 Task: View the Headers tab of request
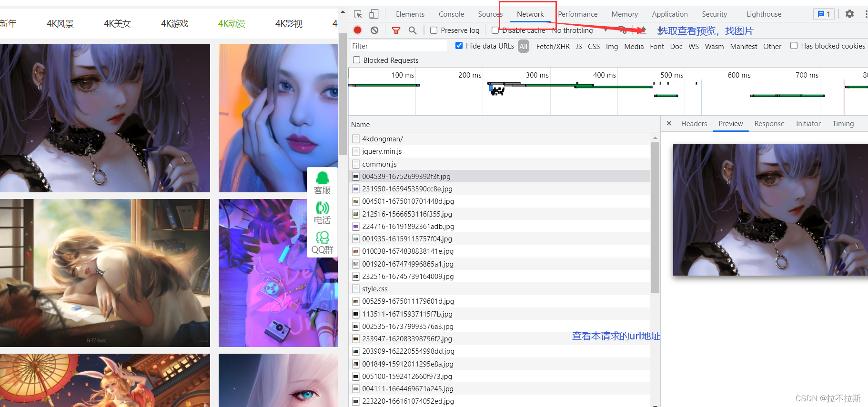pyautogui.click(x=694, y=124)
